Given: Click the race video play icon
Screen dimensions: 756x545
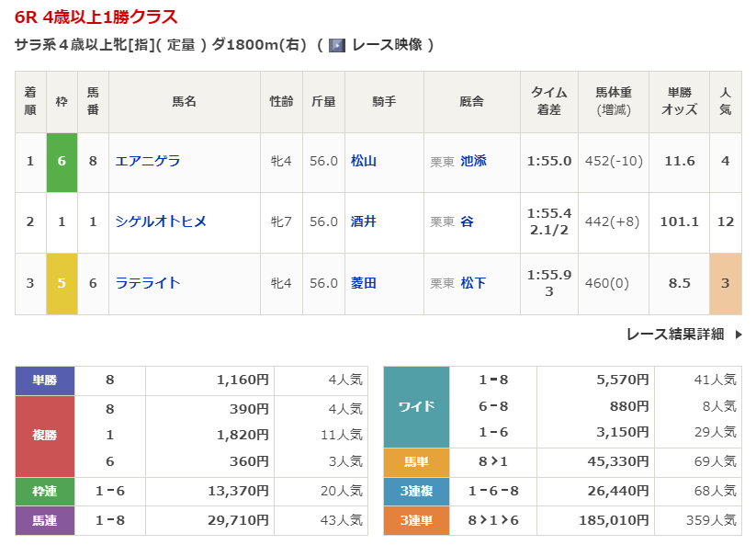Looking at the screenshot, I should (x=337, y=45).
